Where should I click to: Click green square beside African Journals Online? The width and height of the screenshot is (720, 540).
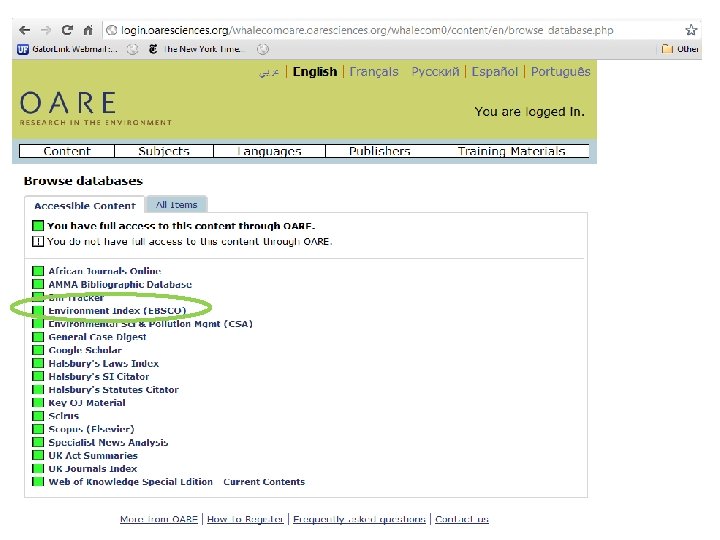[x=38, y=271]
